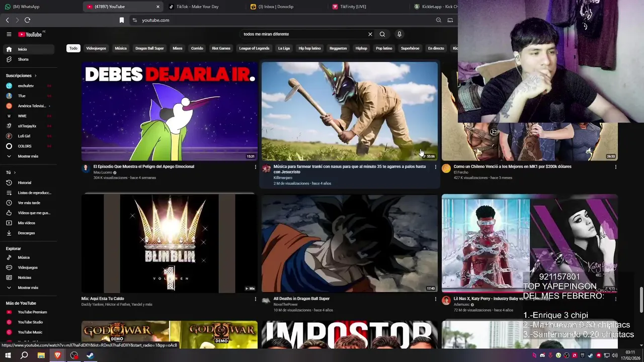This screenshot has width=644, height=362.
Task: Close the YouTube browser tab
Action: click(157, 7)
